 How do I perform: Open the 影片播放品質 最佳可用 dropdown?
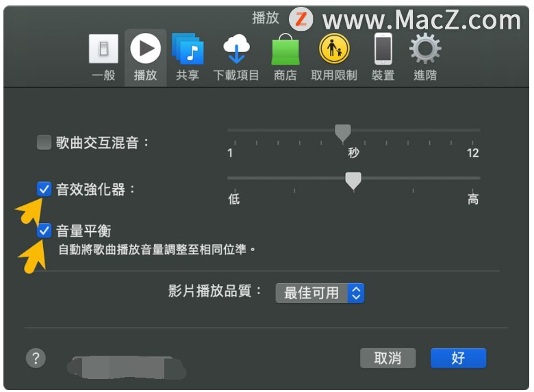320,293
